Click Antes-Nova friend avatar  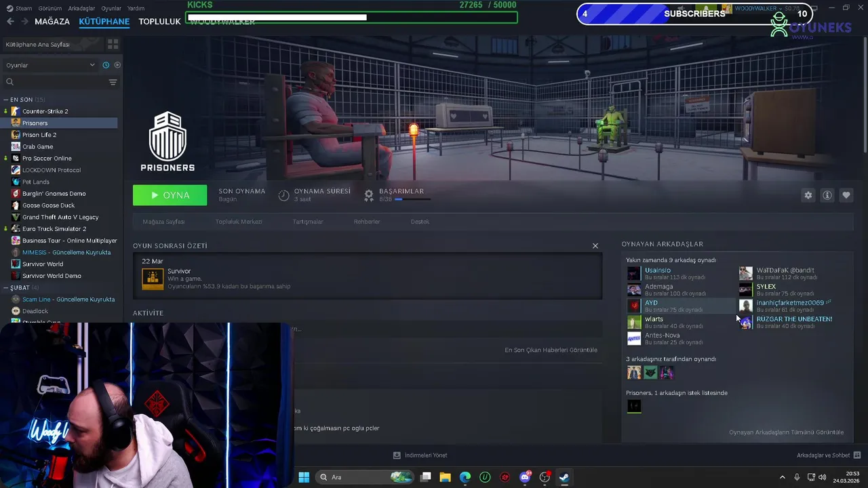[634, 338]
